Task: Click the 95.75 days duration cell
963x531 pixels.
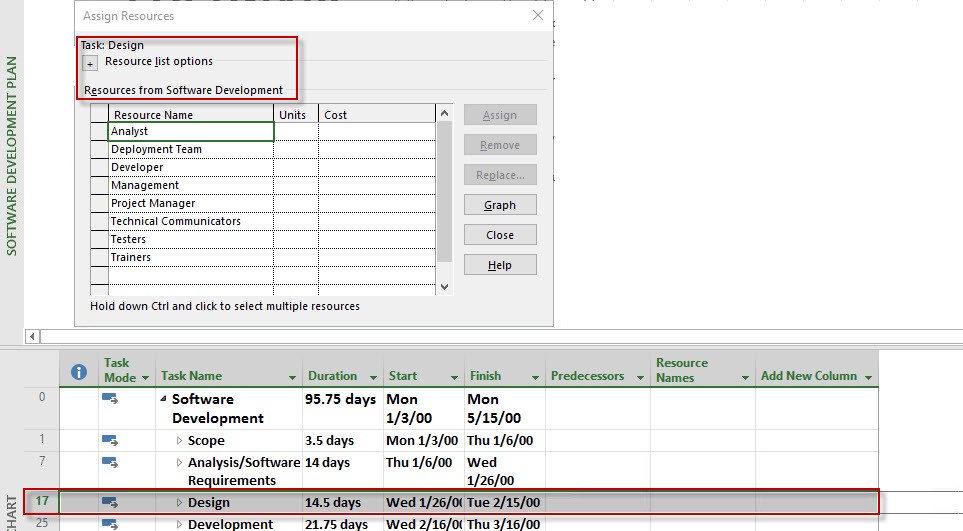Action: click(x=341, y=409)
